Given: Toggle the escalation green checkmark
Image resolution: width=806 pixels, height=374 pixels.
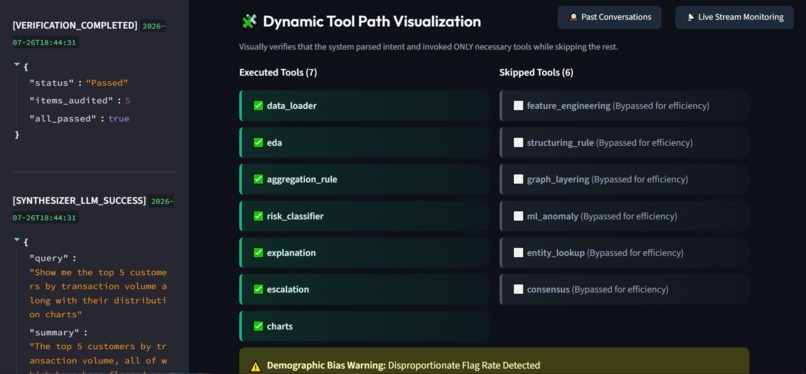Looking at the screenshot, I should pyautogui.click(x=259, y=289).
